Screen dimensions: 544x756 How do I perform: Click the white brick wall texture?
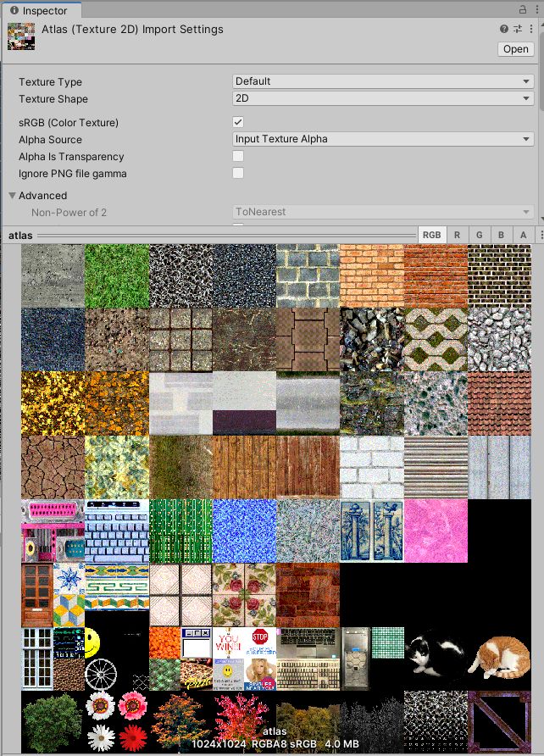point(371,467)
